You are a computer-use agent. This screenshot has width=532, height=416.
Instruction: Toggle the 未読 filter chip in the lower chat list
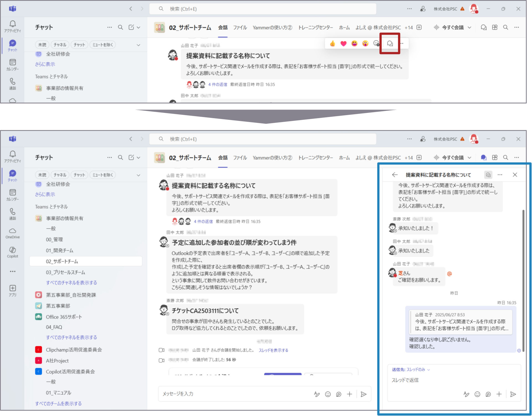pyautogui.click(x=42, y=175)
